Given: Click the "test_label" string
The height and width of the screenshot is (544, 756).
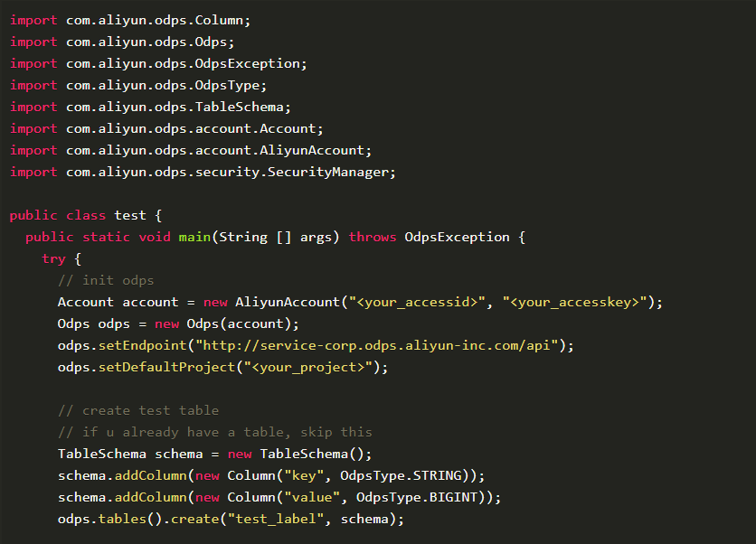Looking at the screenshot, I should [276, 519].
